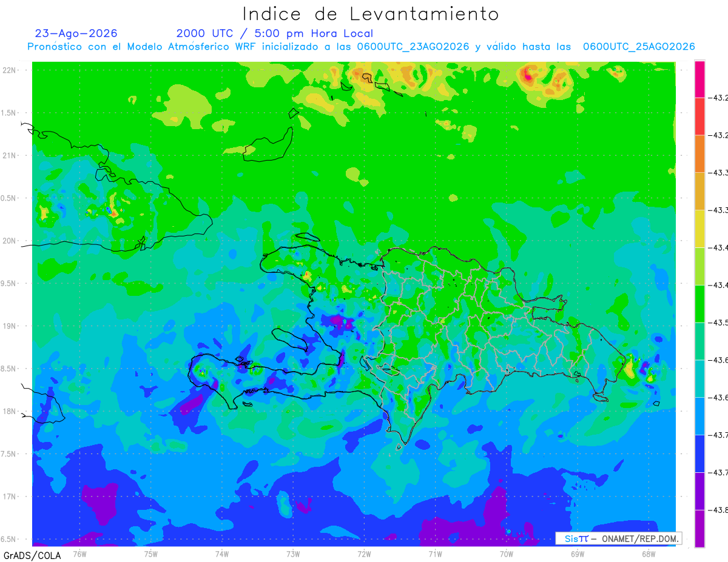Click the "21N" latitude label
Screen dimensions: 728x562
point(10,156)
